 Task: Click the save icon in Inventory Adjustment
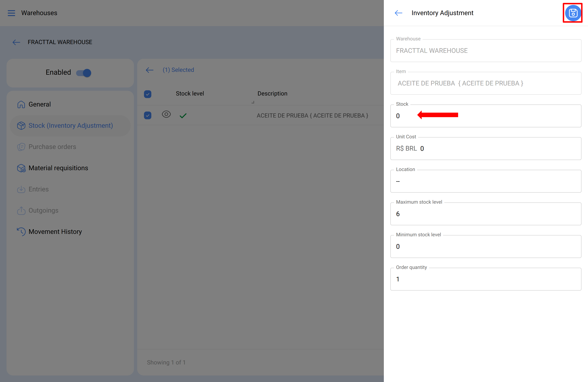(x=573, y=13)
